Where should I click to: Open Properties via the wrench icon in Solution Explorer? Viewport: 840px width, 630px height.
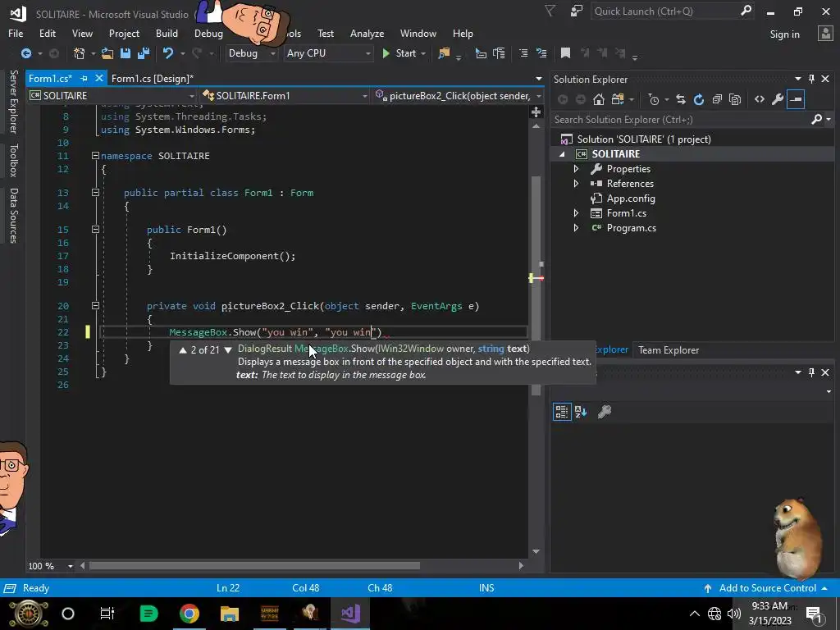[x=778, y=99]
